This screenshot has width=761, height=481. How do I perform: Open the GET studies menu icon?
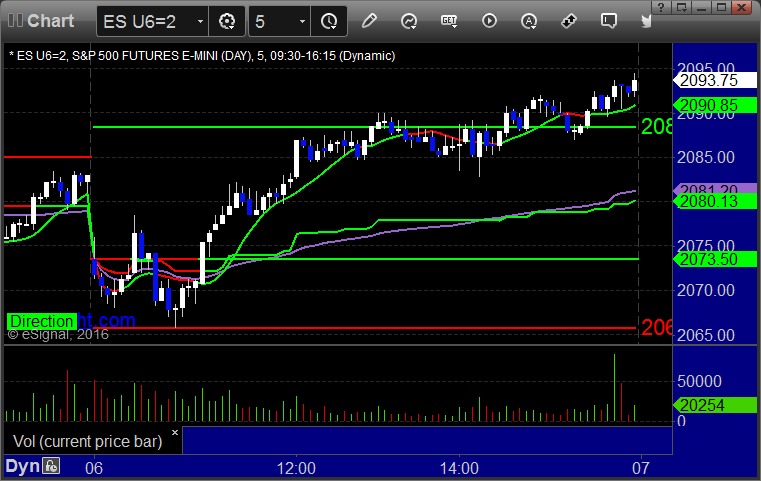coord(449,21)
